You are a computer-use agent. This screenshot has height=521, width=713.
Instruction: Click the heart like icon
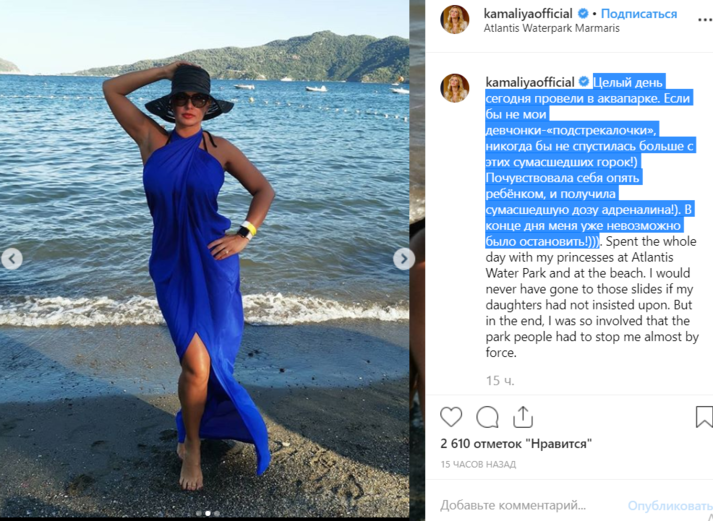[451, 416]
